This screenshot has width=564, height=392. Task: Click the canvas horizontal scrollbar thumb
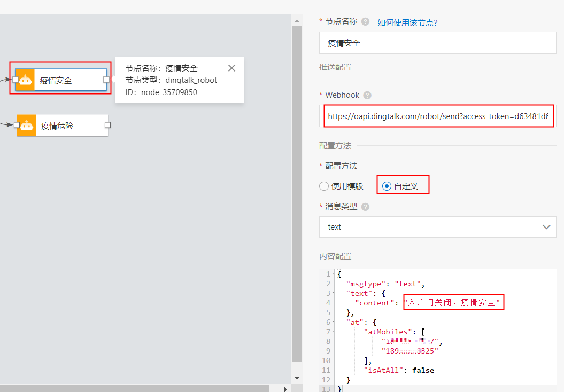click(135, 389)
